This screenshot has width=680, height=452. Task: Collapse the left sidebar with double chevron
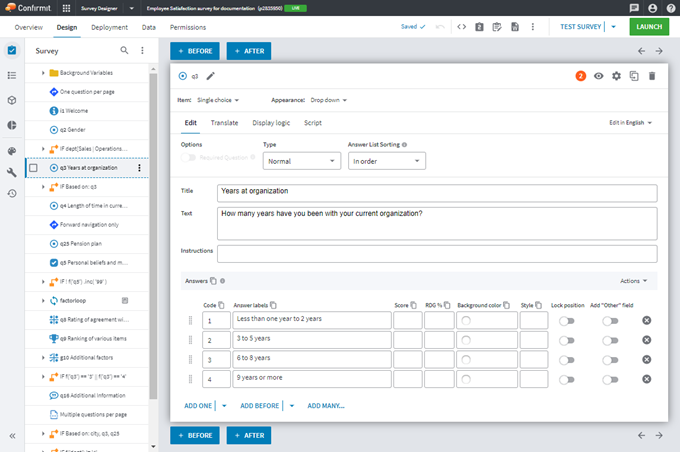pyautogui.click(x=12, y=436)
